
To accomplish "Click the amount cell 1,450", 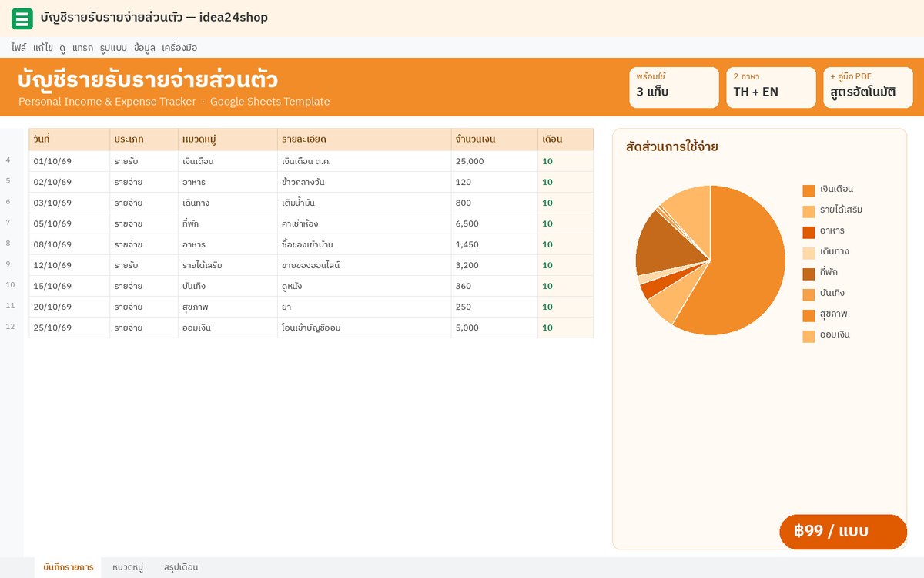I will 494,244.
